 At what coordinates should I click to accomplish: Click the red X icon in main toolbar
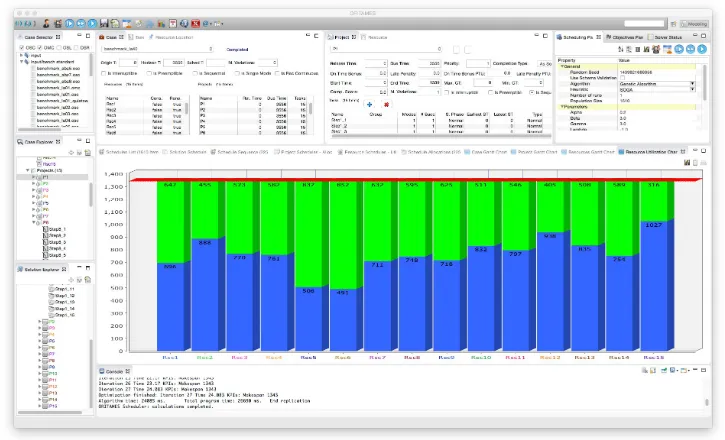(196, 23)
